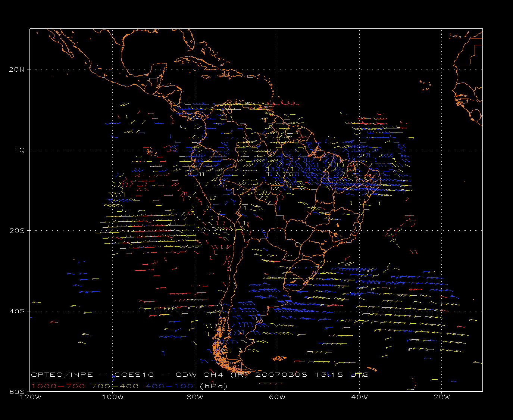The image size is (513, 420).
Task: Click the 20S latitude label
Action: (17, 230)
